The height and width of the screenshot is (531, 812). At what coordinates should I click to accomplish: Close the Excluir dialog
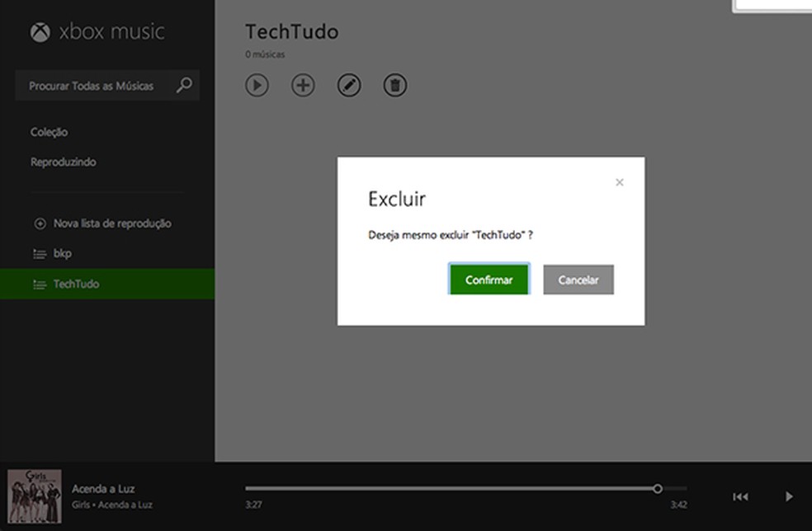coord(620,182)
